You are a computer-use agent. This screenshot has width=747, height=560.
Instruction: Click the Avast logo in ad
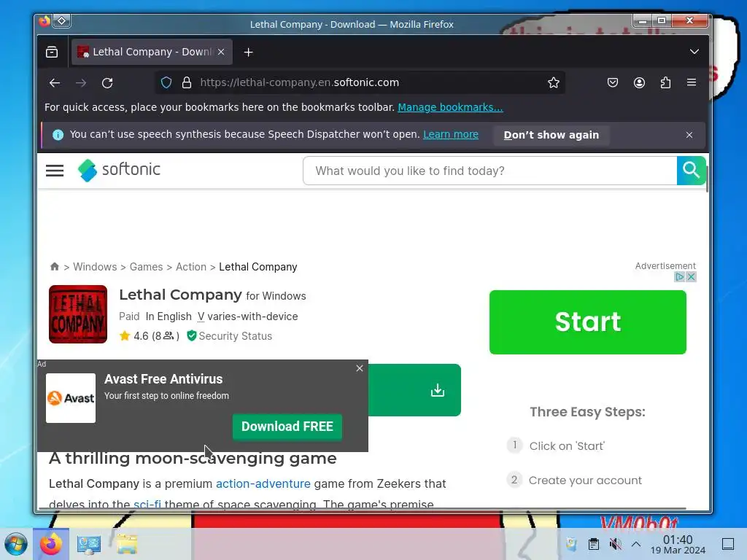coord(71,398)
